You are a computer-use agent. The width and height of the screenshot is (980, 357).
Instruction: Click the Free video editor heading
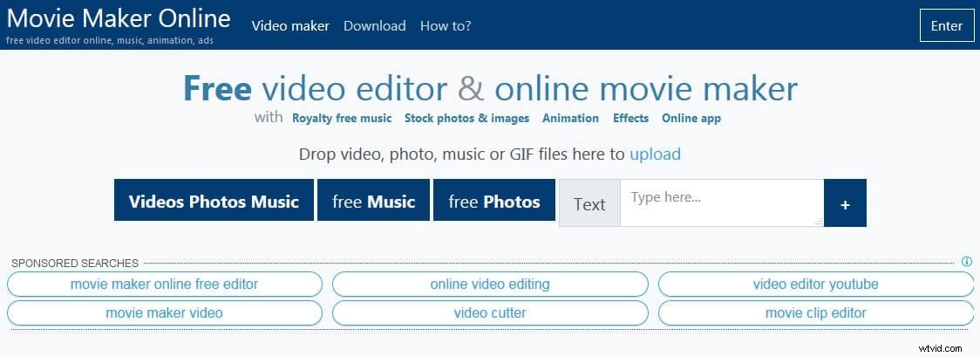tap(490, 88)
